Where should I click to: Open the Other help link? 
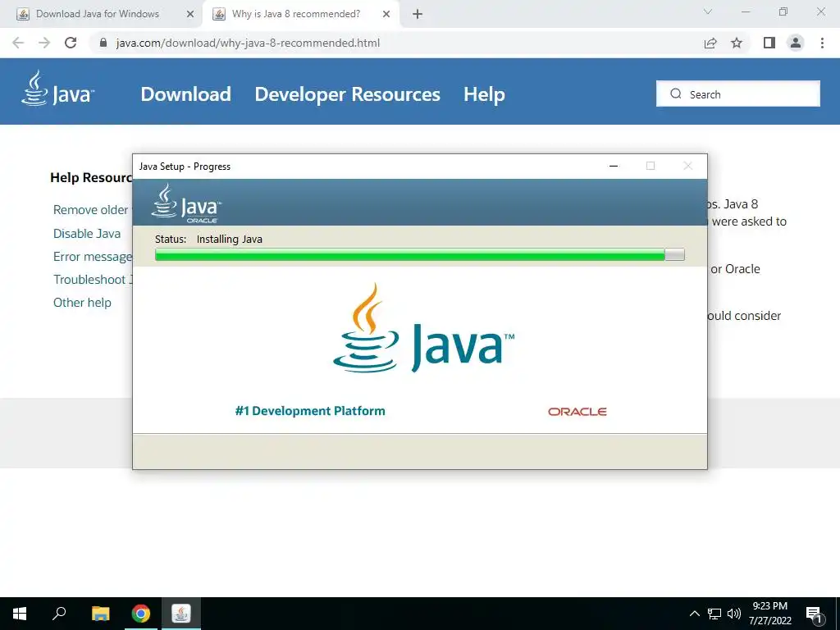point(82,303)
